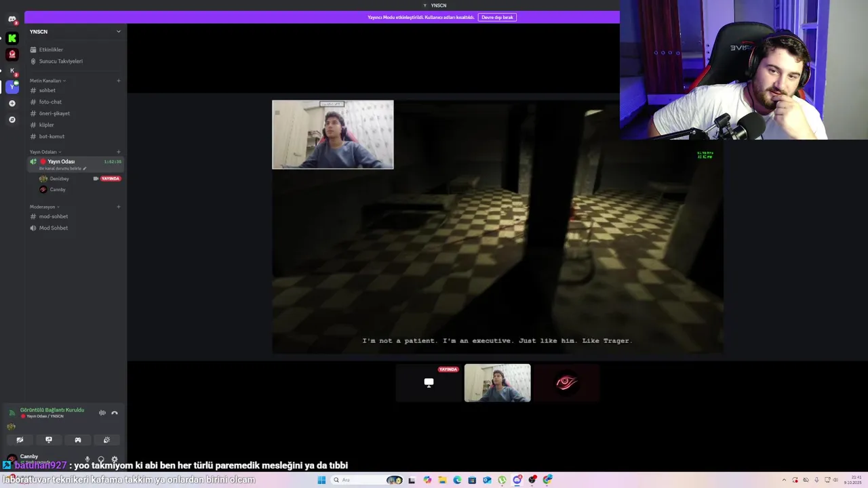Toggle camera with crossed-out camera button
The image size is (868, 488).
tap(20, 440)
